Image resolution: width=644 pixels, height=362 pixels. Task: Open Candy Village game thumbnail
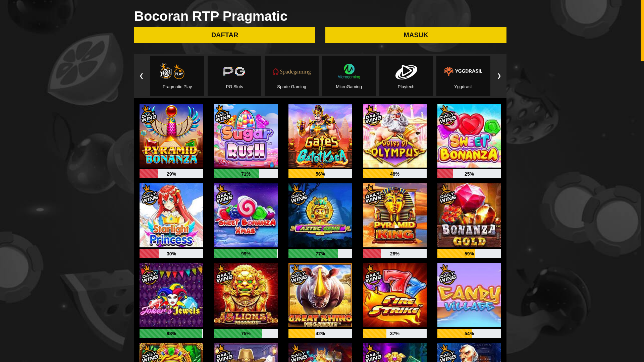pos(469,295)
